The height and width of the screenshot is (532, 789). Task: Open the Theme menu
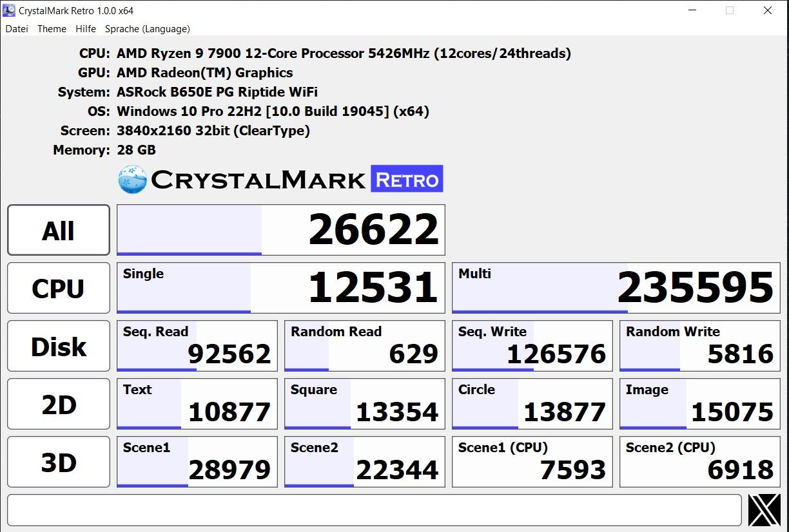pos(52,29)
